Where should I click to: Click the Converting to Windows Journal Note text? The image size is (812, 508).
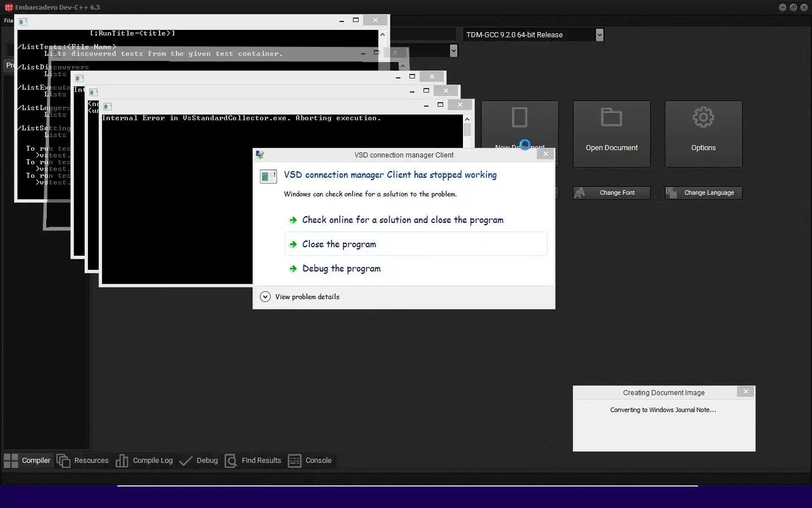[x=663, y=410]
